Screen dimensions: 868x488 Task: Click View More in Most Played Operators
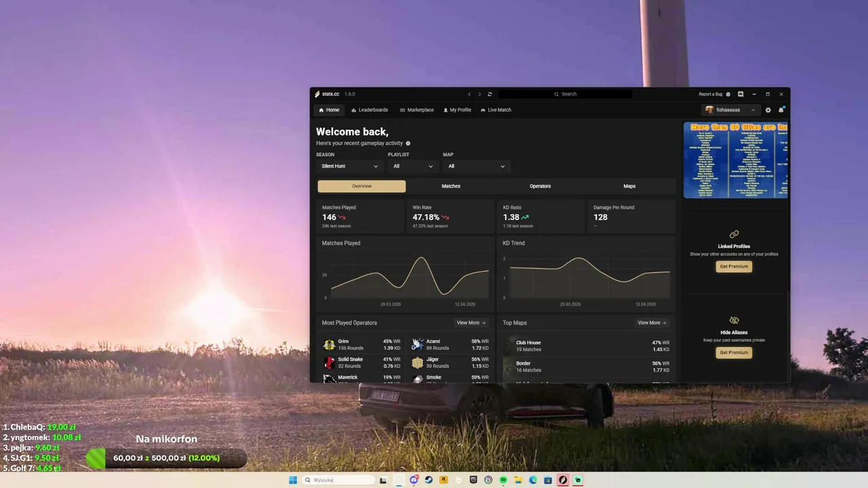tap(471, 323)
